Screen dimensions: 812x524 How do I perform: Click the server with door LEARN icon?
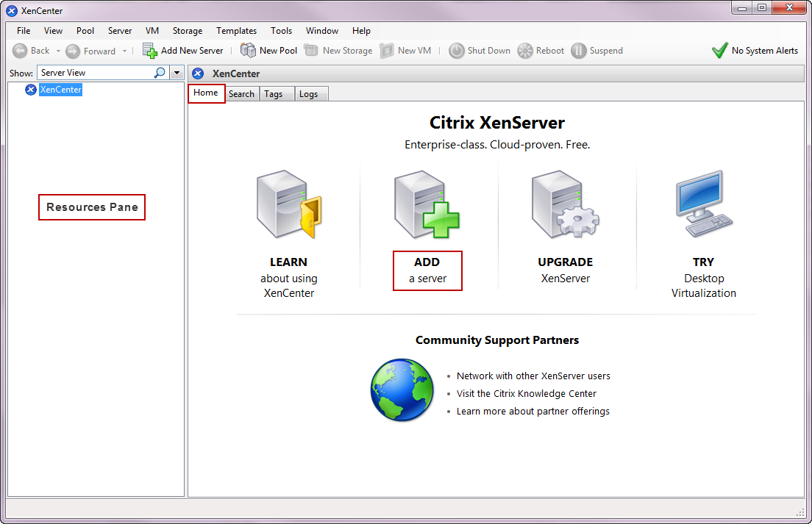tap(289, 204)
